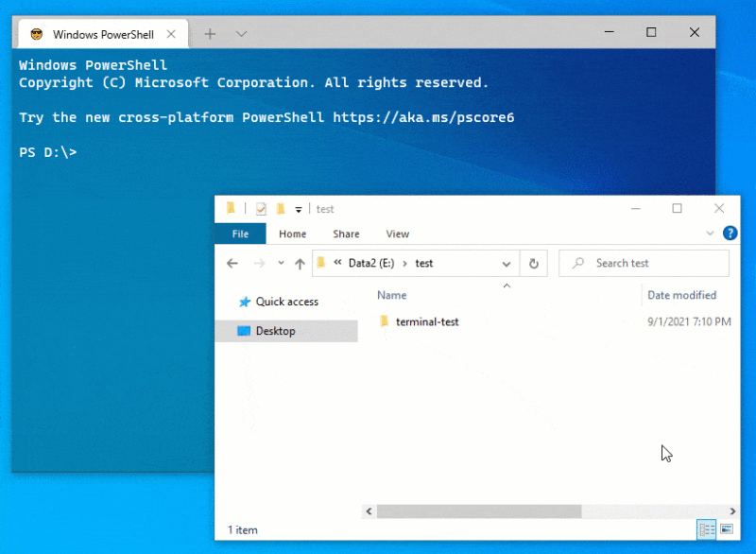Sort by the Date modified column header
The height and width of the screenshot is (554, 756).
[681, 295]
